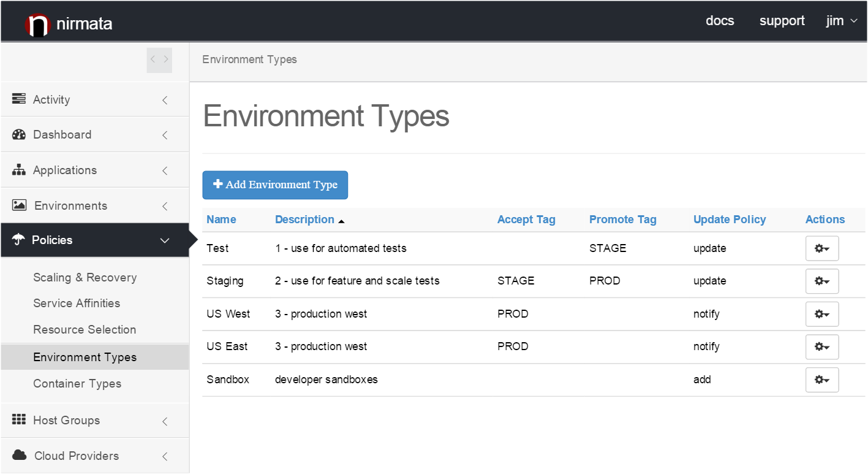
Task: Open the docs link in header
Action: [x=720, y=21]
